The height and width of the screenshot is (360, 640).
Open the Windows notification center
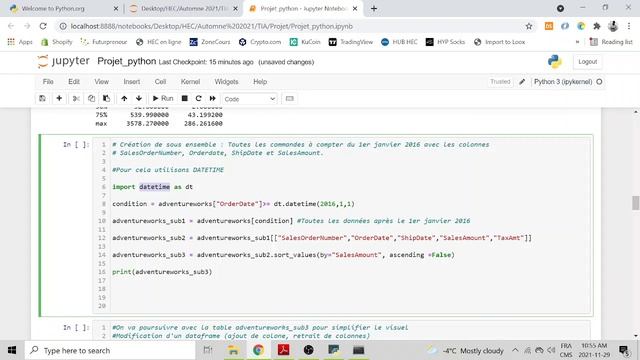coord(624,350)
